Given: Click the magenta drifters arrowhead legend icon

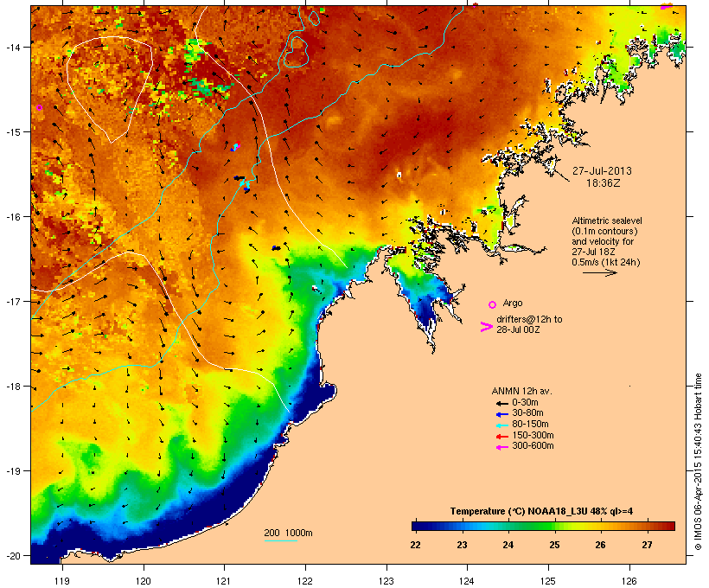Looking at the screenshot, I should tap(486, 327).
